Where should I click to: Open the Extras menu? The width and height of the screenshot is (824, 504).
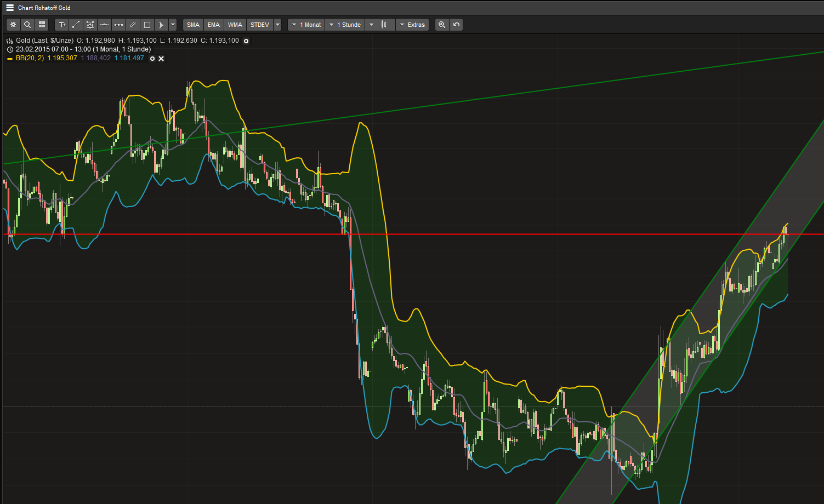point(412,25)
